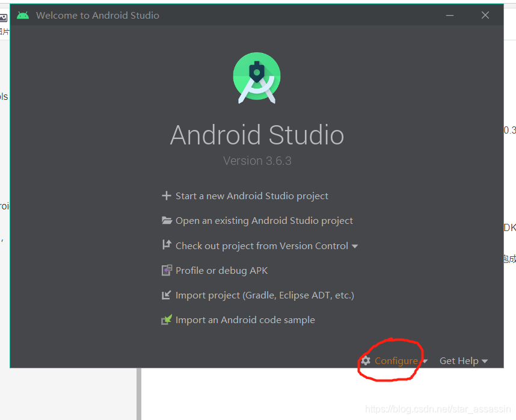Viewport: 516px width, 420px height.
Task: Choose Import project (Gradle, Eclipse ADT, etc.)
Action: click(x=265, y=295)
